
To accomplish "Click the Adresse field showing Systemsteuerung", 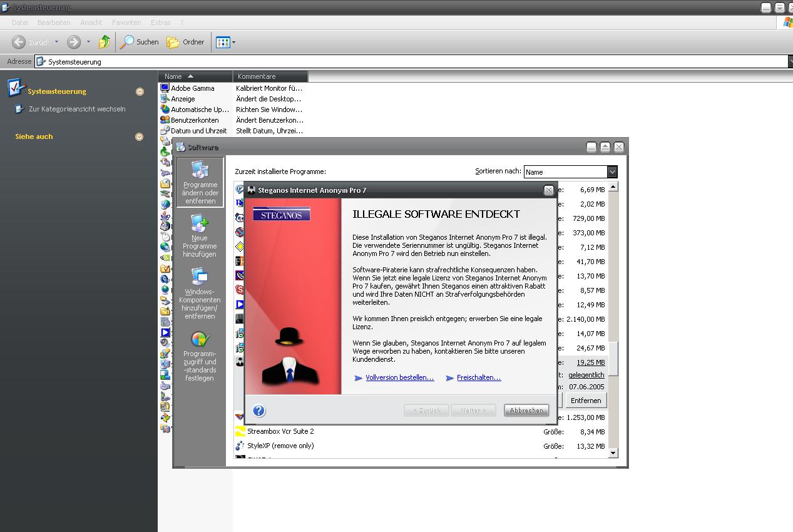I will coord(411,61).
